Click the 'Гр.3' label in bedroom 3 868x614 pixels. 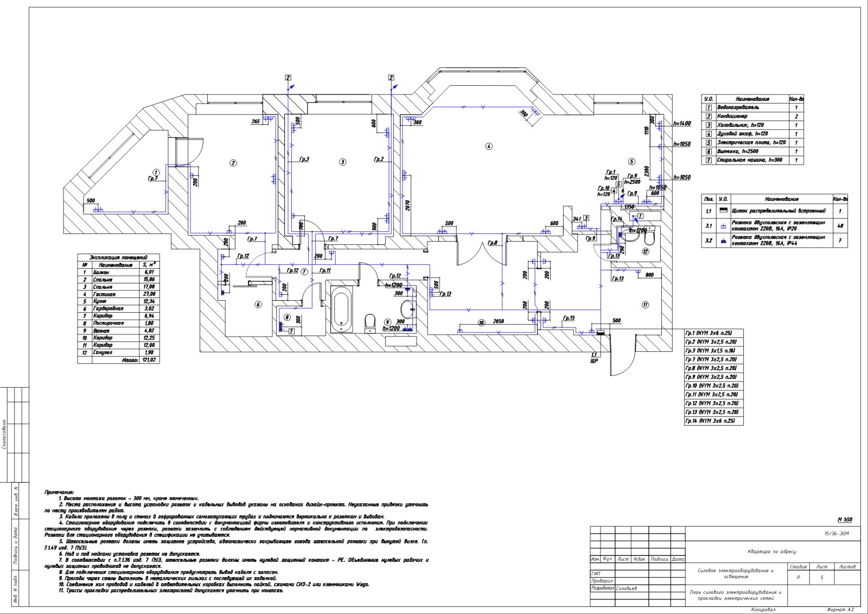304,159
